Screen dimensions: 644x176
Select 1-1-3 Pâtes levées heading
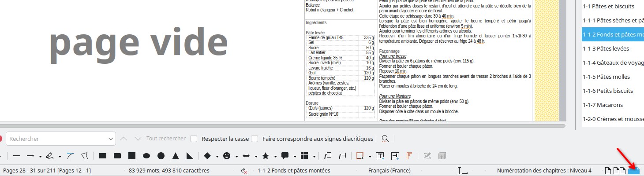click(606, 48)
